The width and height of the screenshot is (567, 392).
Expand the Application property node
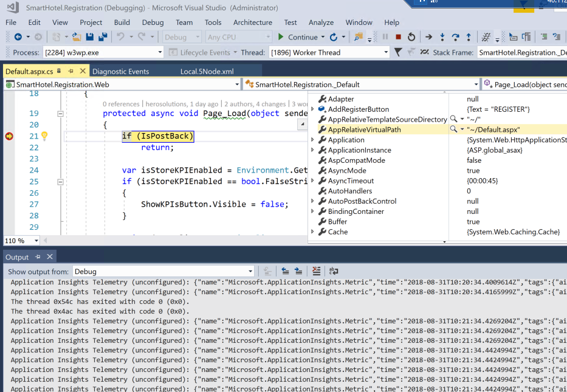pos(313,140)
